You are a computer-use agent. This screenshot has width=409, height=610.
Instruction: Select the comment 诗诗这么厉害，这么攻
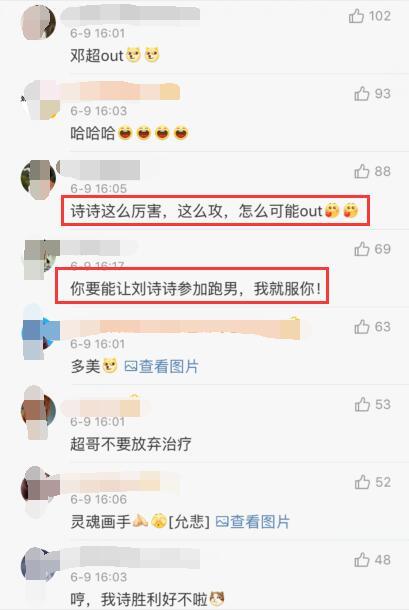215,211
